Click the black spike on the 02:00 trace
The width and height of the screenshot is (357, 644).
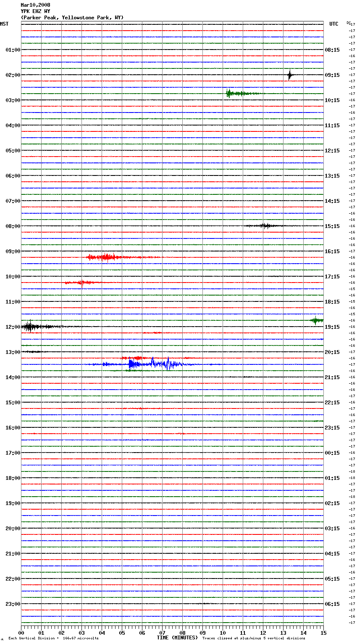289,75
